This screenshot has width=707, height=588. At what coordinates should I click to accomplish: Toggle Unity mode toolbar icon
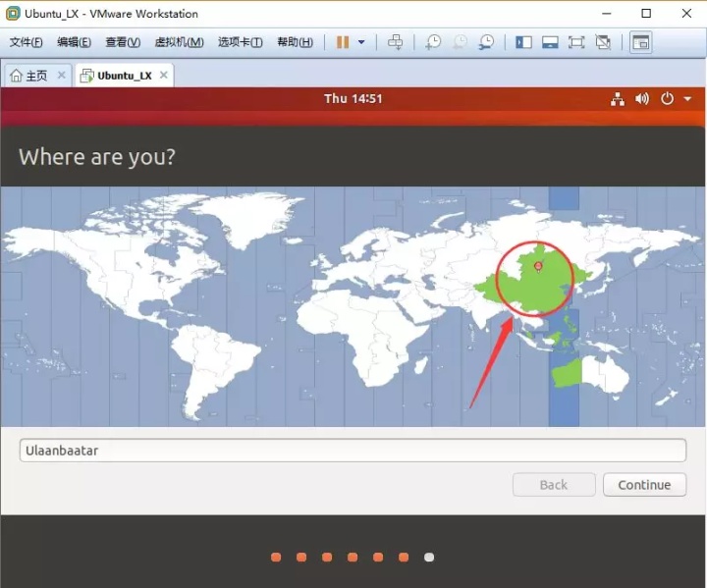point(603,42)
